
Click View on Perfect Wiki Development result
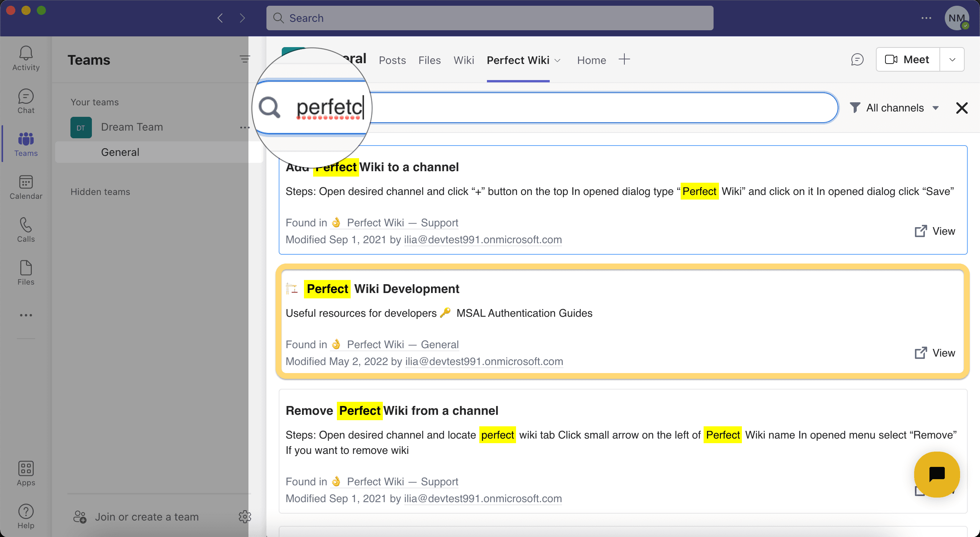point(934,353)
